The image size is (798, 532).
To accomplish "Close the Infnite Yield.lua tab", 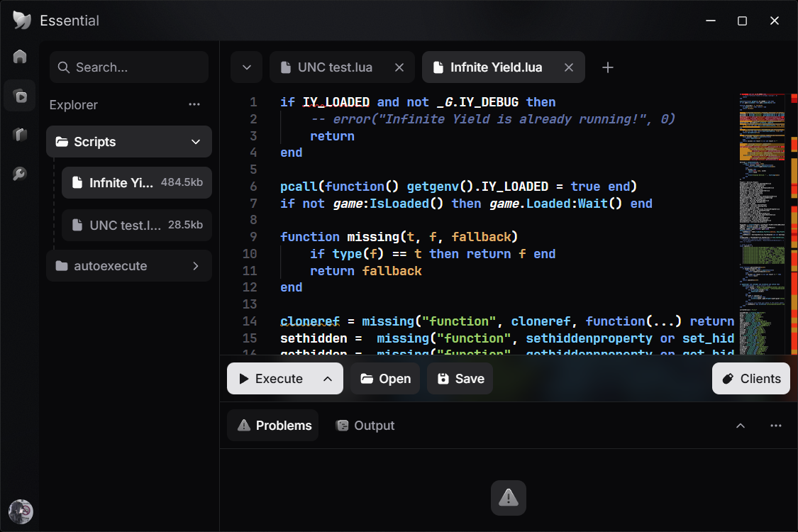I will point(569,67).
